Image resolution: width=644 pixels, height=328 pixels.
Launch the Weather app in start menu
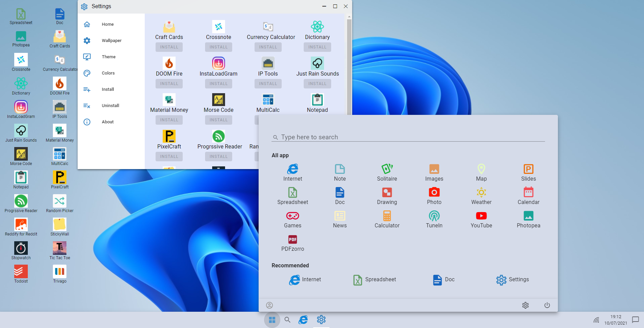point(481,196)
